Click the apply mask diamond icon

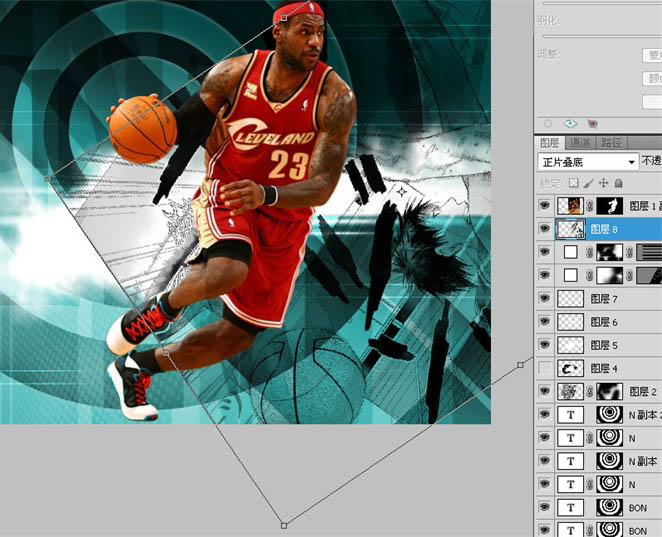click(x=570, y=124)
